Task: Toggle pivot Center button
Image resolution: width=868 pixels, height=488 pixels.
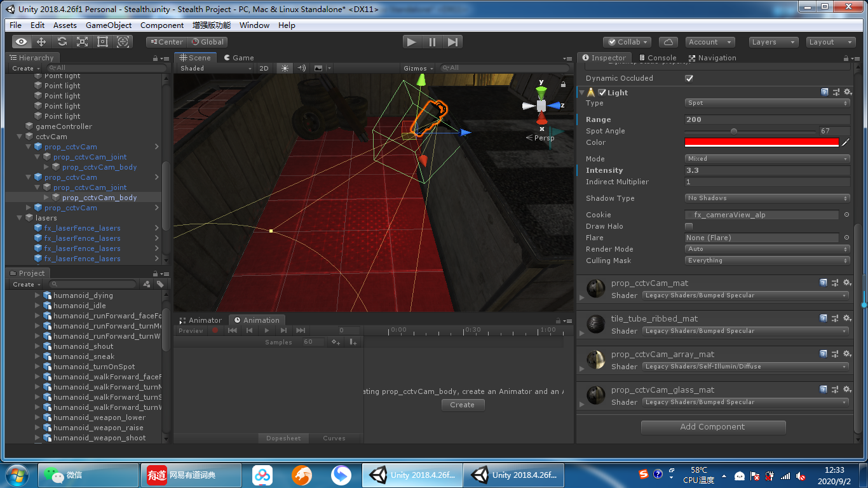Action: pos(165,42)
